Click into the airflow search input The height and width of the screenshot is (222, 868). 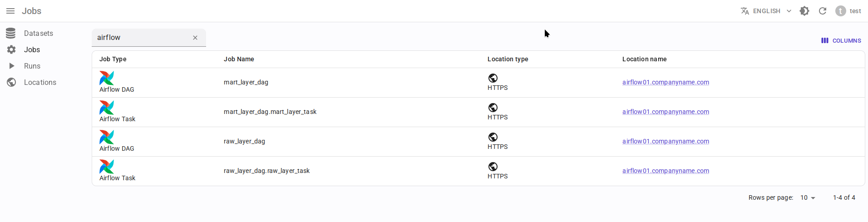[141, 38]
